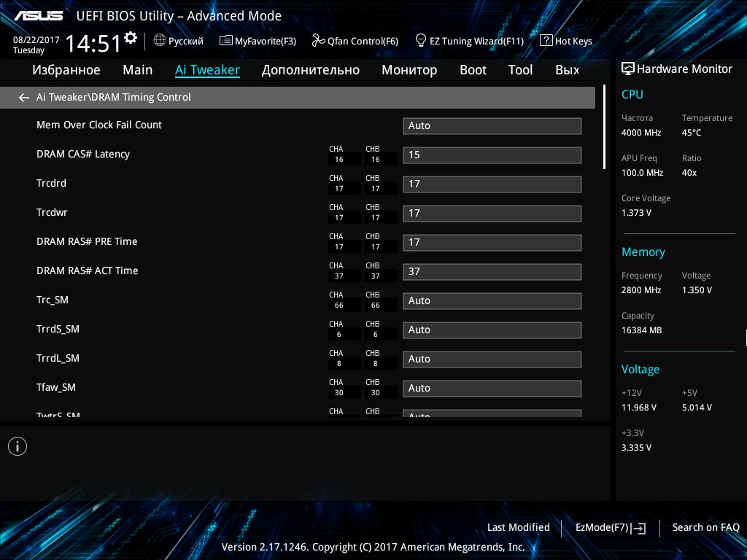Click the Русский language button
This screenshot has width=747, height=560.
[178, 41]
